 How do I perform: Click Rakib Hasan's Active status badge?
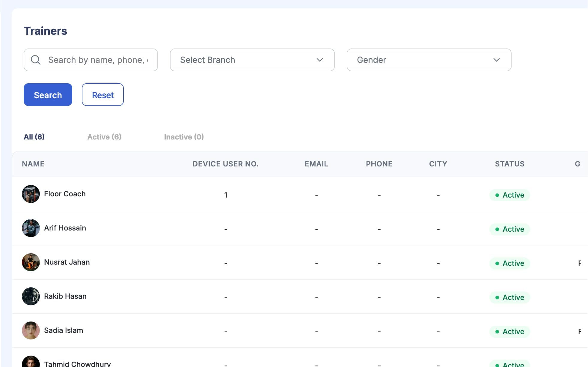509,298
